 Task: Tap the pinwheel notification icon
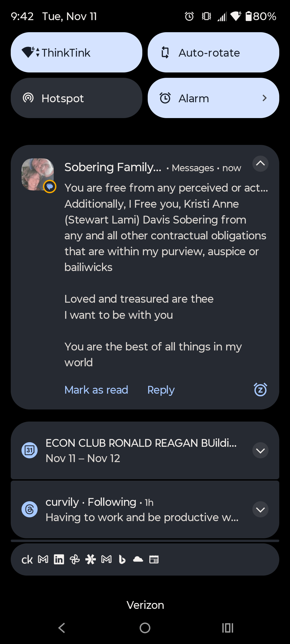click(x=75, y=559)
